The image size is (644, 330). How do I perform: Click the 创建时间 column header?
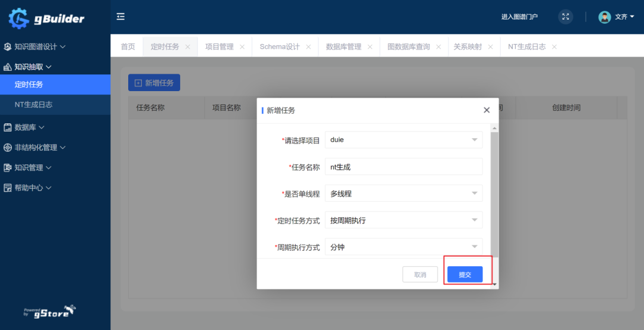pos(566,108)
